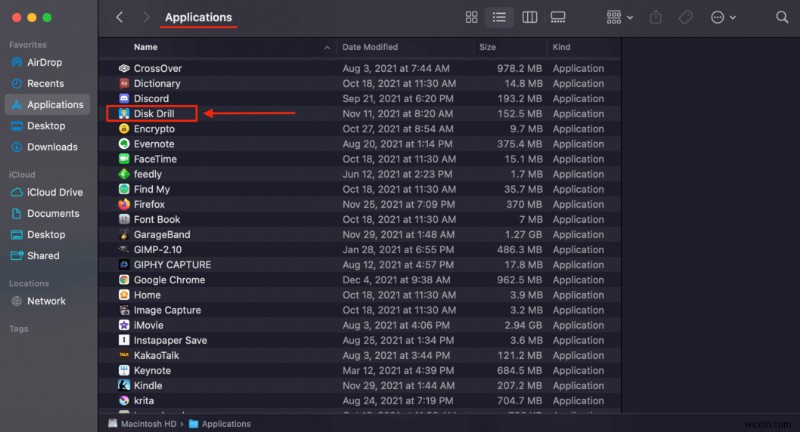Select the Google Chrome application row
Screen dimensions: 800x432
(x=169, y=280)
